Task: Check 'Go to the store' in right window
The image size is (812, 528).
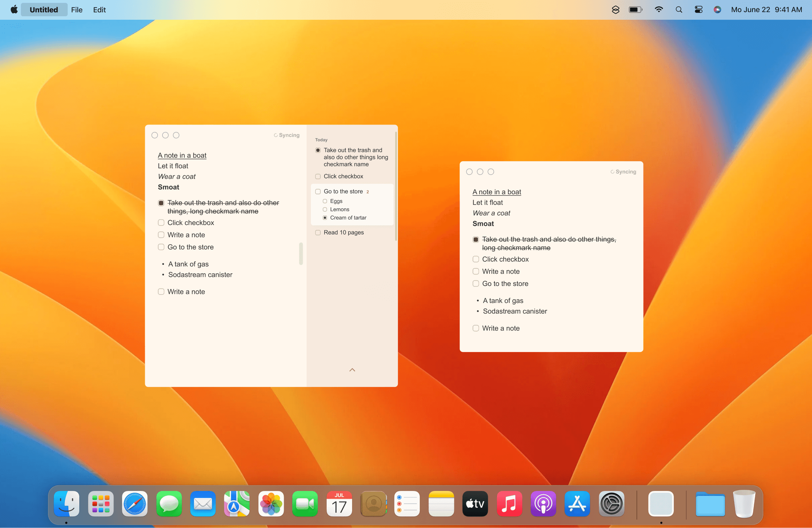Action: (476, 284)
